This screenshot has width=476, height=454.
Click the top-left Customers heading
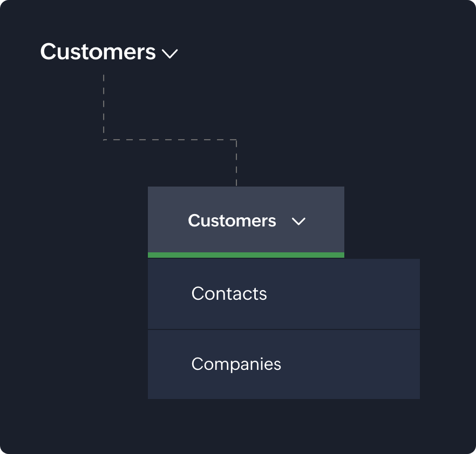point(97,52)
